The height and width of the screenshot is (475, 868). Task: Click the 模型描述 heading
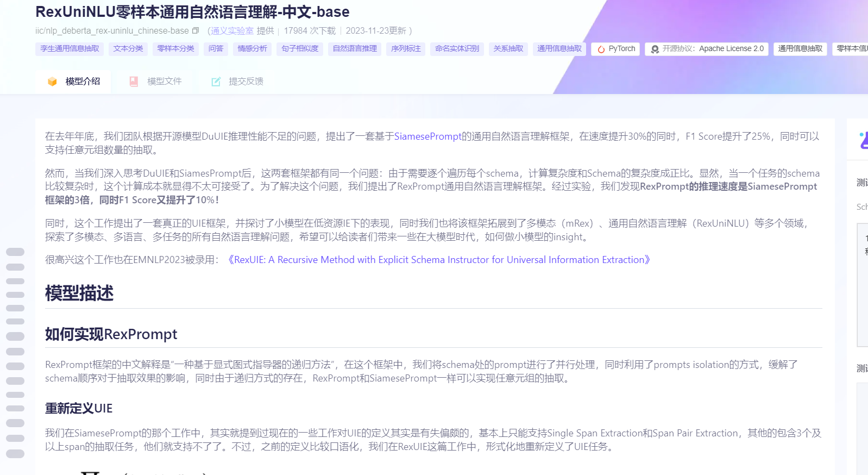(79, 293)
